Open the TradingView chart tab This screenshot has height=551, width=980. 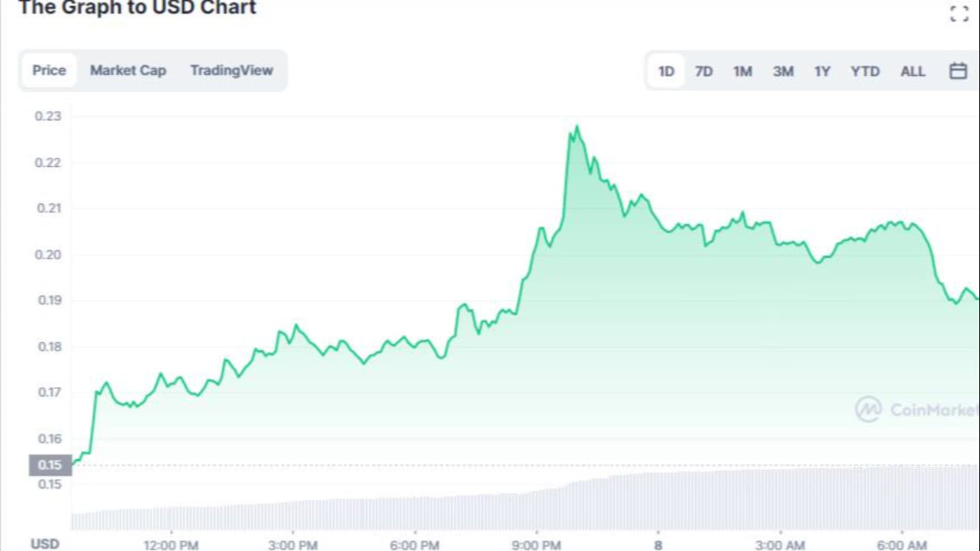tap(231, 70)
